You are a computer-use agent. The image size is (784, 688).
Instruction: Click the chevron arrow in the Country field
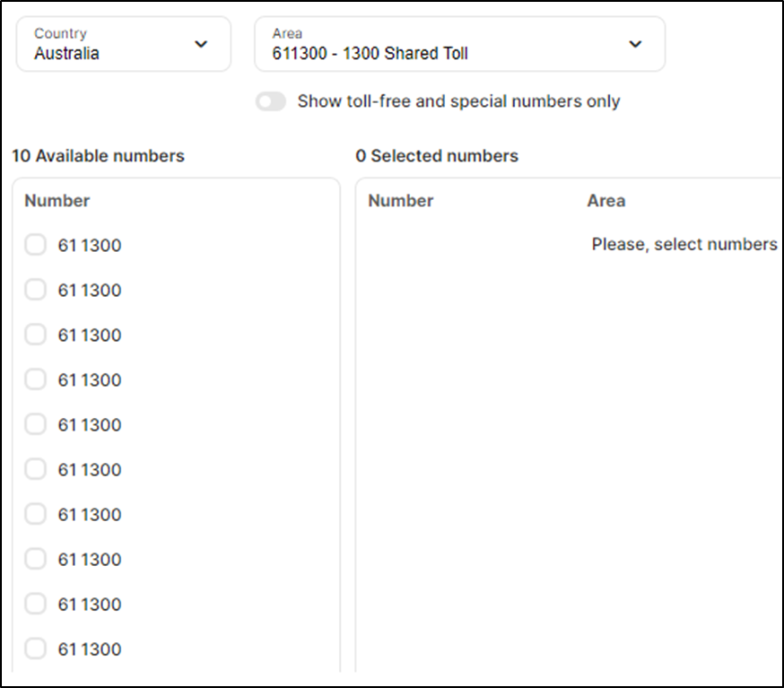(201, 44)
